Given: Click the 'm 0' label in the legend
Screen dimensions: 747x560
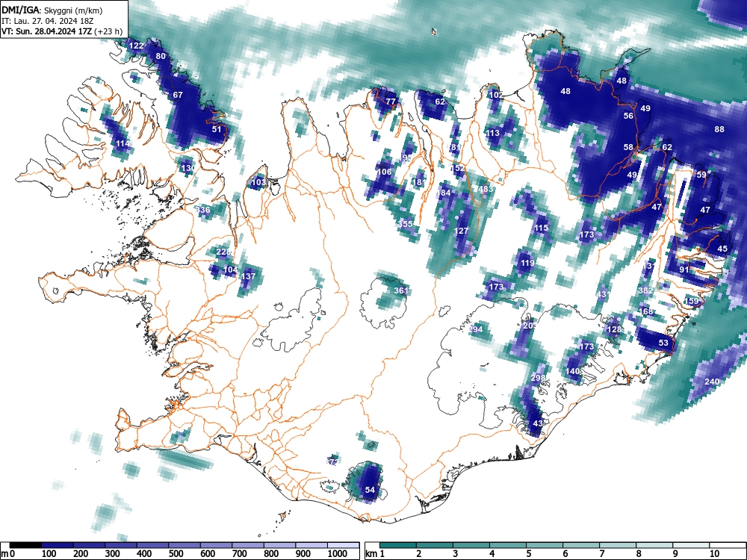Looking at the screenshot, I should click(8, 554).
